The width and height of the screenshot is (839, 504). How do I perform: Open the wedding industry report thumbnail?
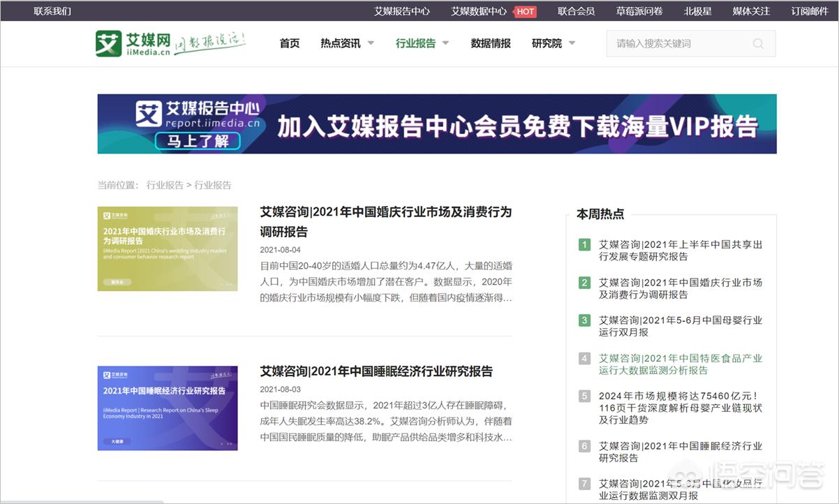click(x=168, y=249)
